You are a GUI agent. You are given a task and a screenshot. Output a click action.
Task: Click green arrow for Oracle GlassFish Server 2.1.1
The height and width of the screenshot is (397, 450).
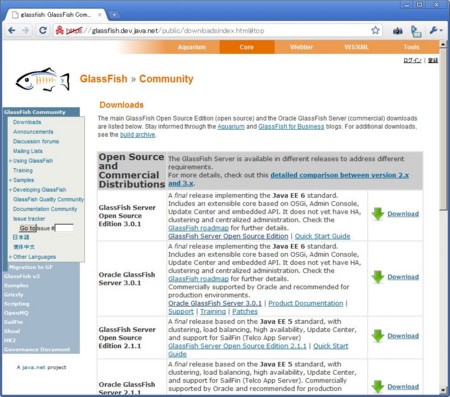tap(378, 387)
